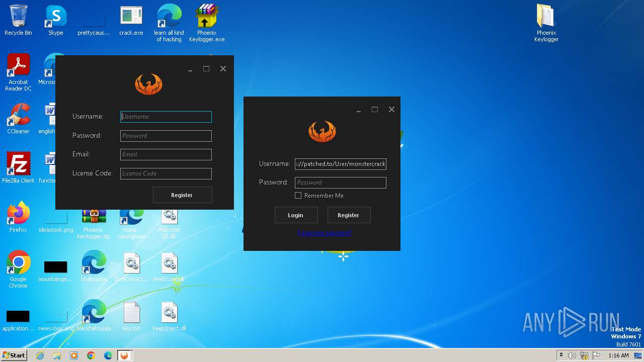Open the prettycaus... desktop file

tap(94, 24)
